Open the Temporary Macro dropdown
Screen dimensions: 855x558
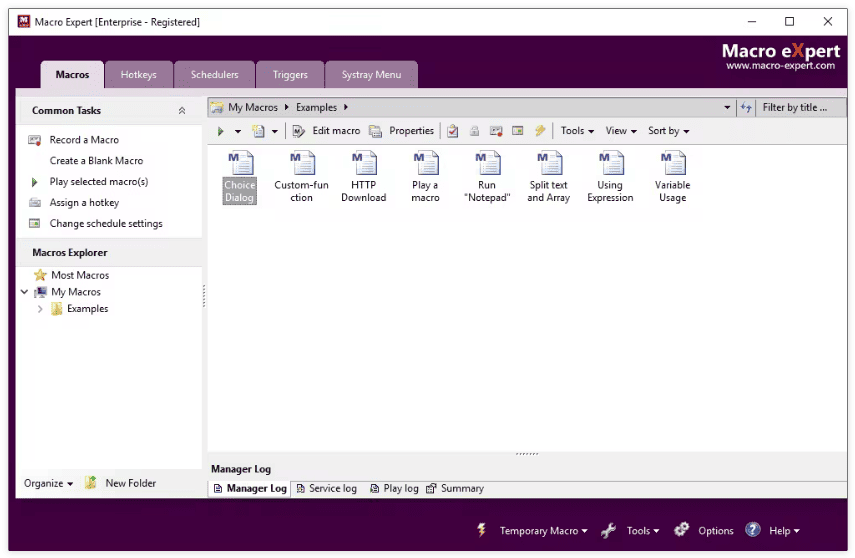coord(544,531)
